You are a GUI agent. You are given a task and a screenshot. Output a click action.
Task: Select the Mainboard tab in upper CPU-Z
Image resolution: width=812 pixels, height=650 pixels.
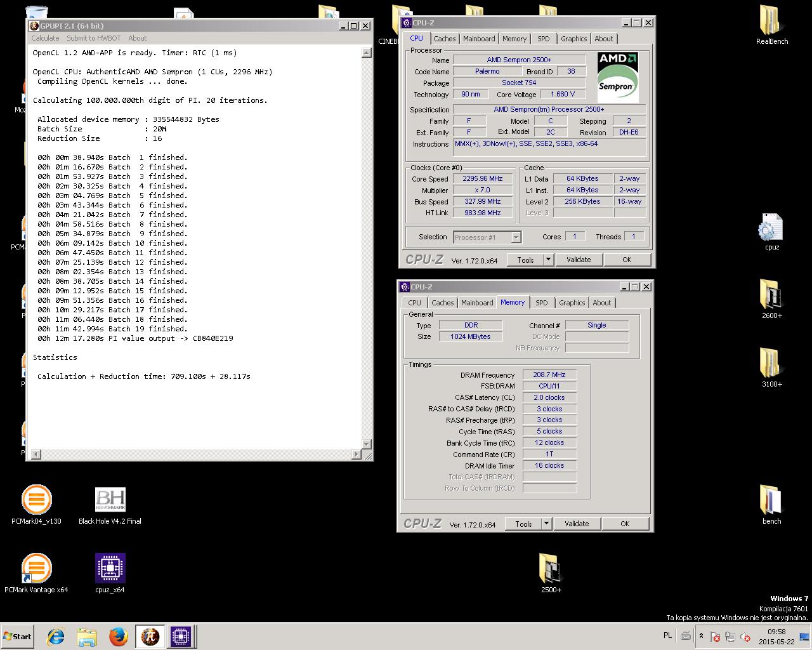pos(479,39)
